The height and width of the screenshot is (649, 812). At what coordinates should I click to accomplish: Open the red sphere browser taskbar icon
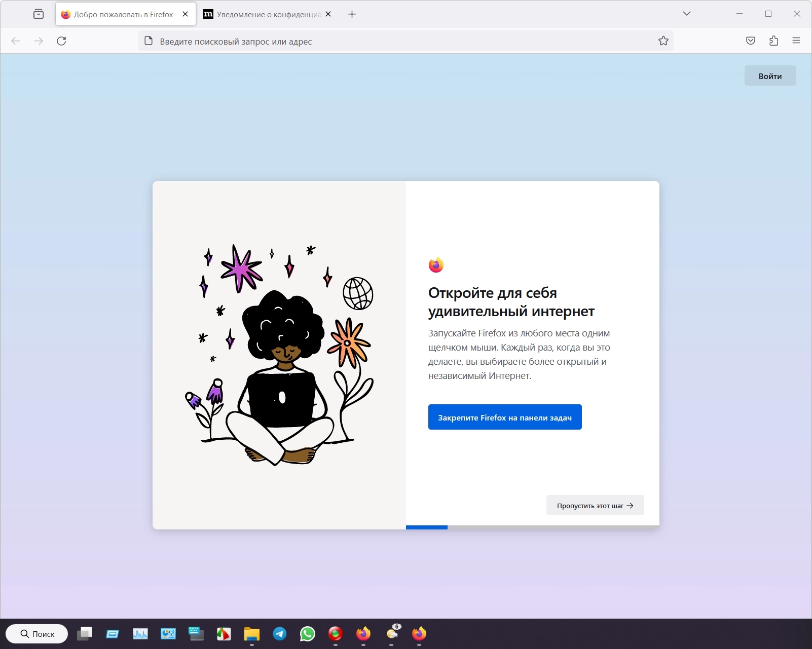(336, 634)
